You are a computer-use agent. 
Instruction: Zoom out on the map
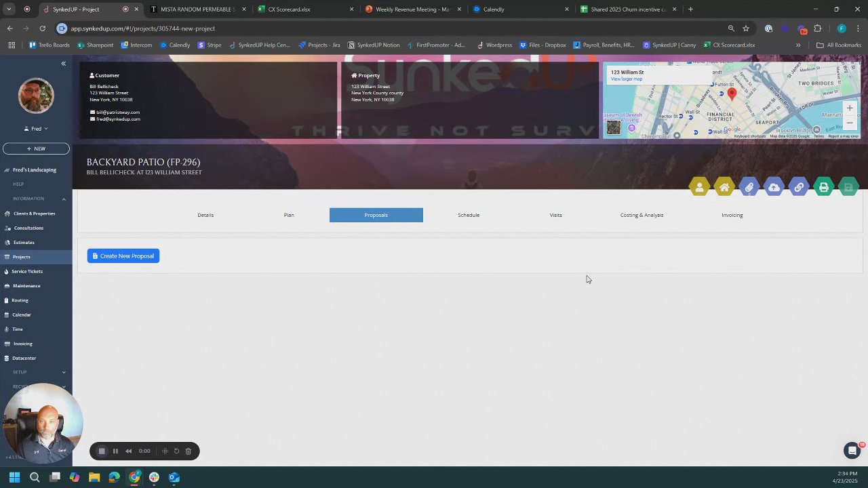850,123
